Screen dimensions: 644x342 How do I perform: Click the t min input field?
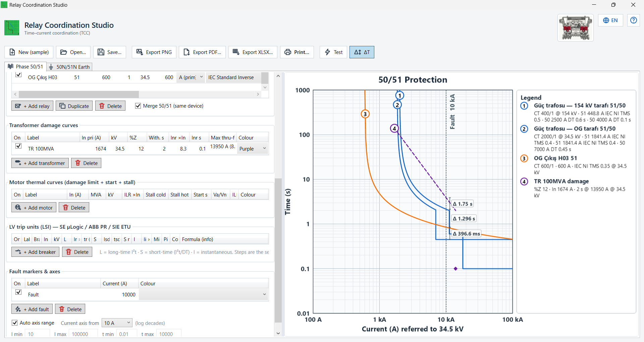click(x=127, y=334)
